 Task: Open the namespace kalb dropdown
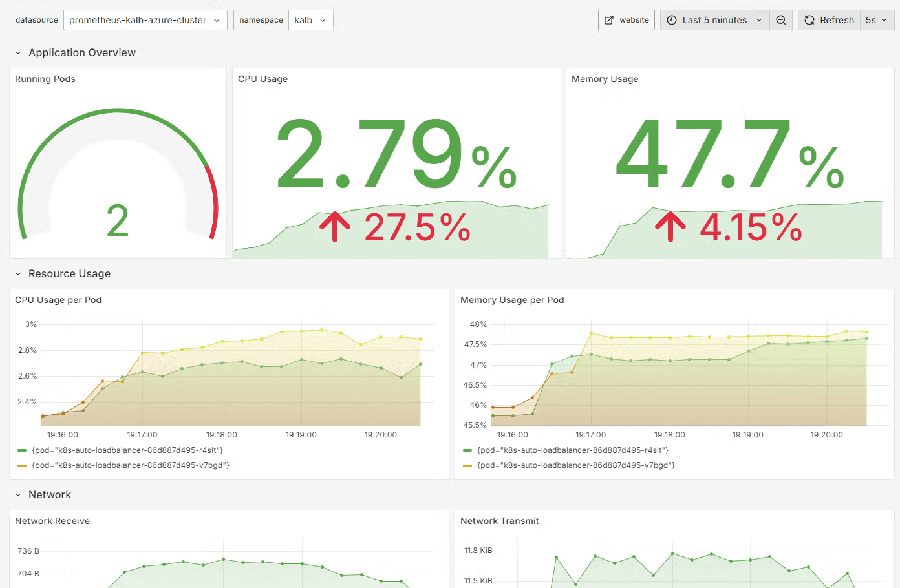click(310, 20)
